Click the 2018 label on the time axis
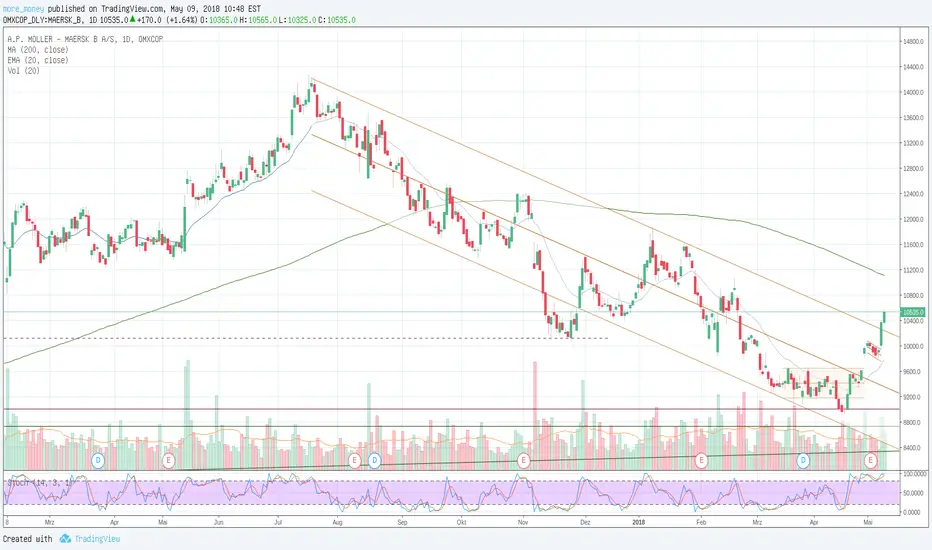932x550 pixels. [x=639, y=523]
